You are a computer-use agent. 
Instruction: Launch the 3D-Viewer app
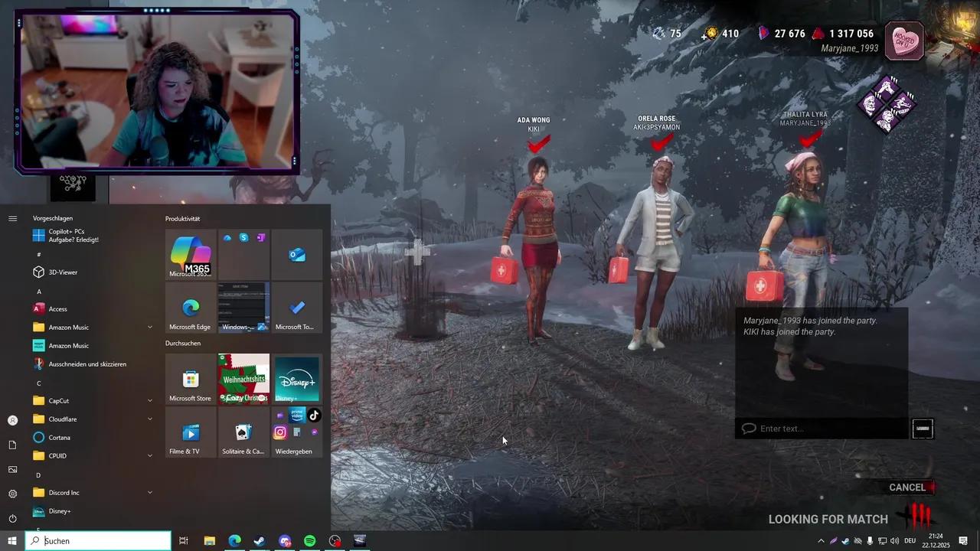coord(61,272)
